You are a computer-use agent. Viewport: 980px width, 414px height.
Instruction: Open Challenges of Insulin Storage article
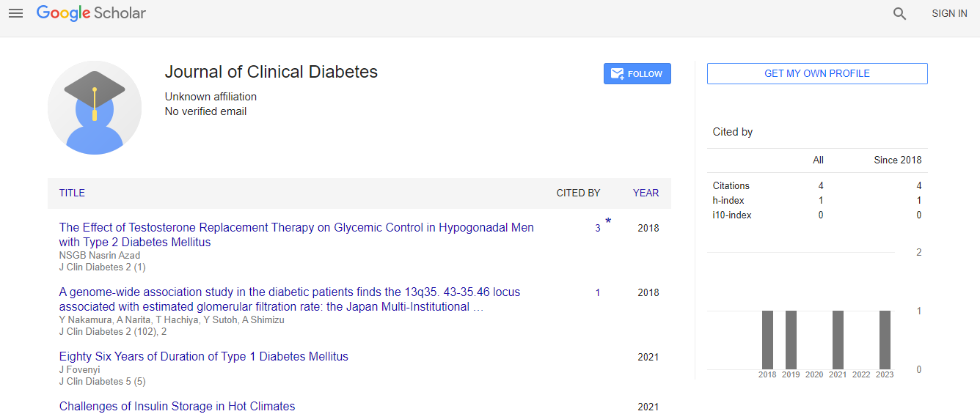click(177, 406)
